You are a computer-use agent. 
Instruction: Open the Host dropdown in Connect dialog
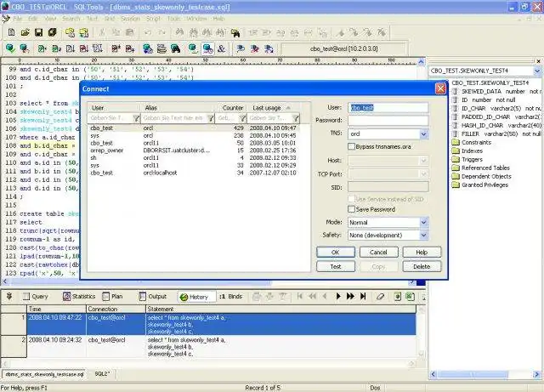point(423,161)
